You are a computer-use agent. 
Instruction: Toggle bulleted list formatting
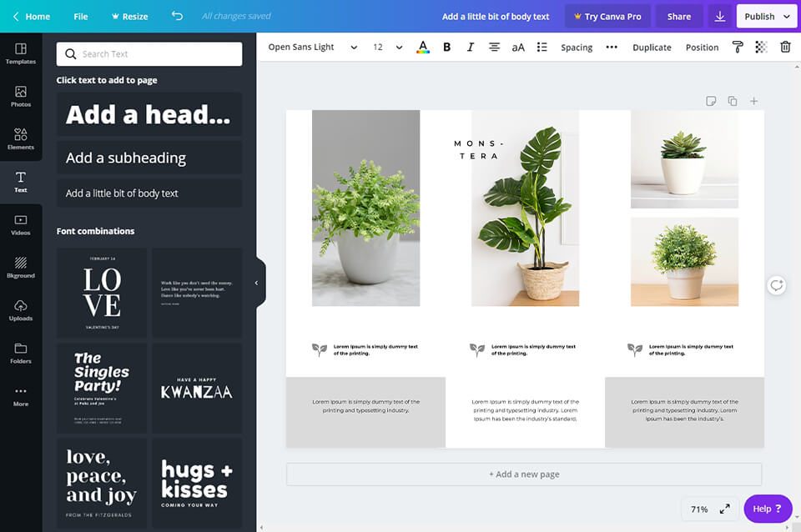[542, 47]
